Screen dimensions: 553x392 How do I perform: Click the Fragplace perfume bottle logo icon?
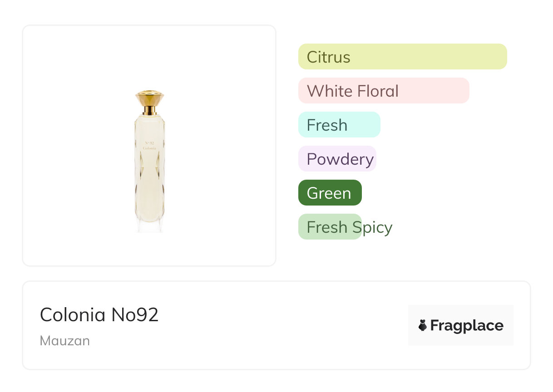pos(423,325)
